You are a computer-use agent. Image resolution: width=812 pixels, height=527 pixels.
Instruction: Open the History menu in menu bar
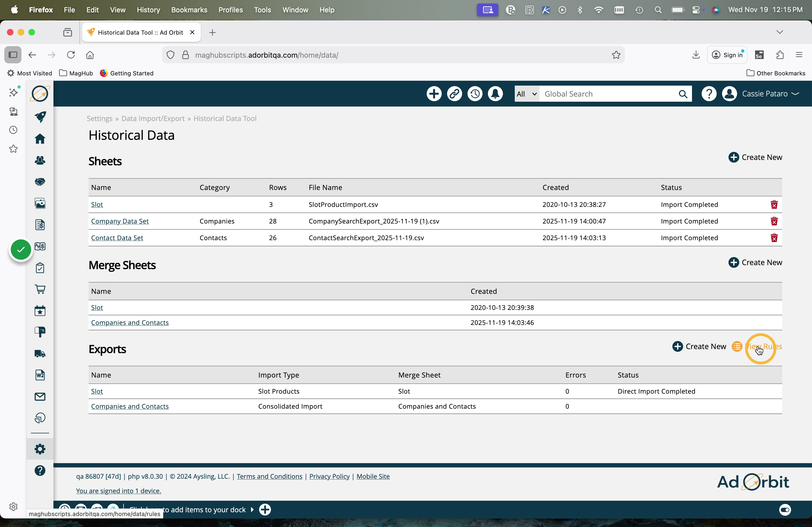point(148,10)
